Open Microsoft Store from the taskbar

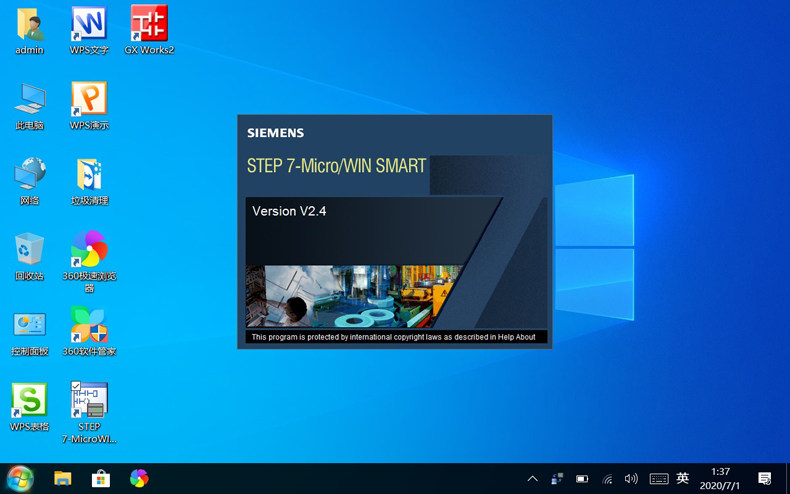pyautogui.click(x=101, y=478)
